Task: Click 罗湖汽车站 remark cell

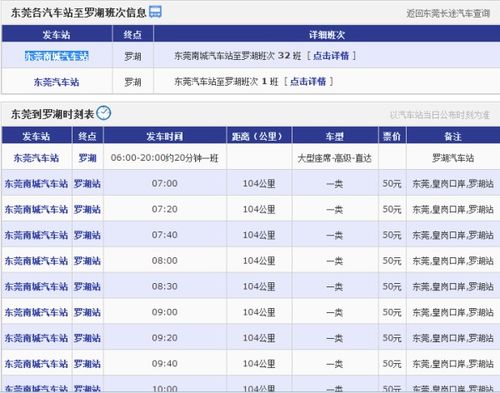Action: [453, 158]
